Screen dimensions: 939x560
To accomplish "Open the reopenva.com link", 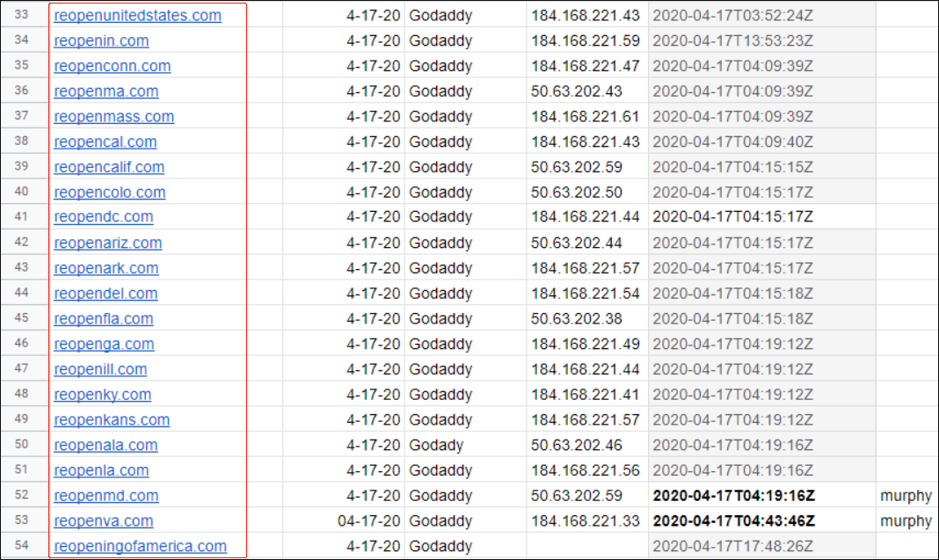I will tap(103, 521).
